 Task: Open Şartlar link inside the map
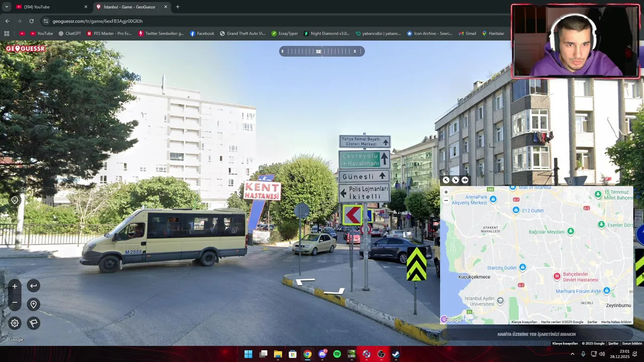[592, 322]
